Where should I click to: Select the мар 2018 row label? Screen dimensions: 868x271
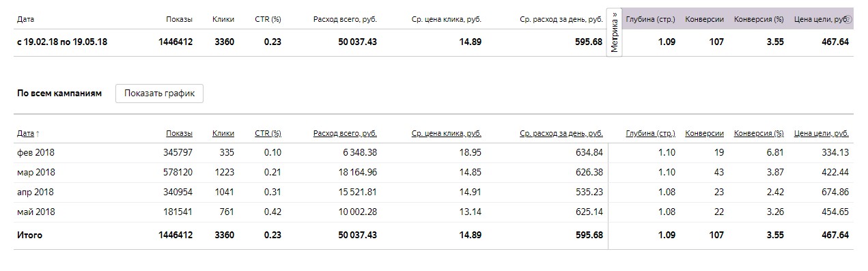click(36, 173)
